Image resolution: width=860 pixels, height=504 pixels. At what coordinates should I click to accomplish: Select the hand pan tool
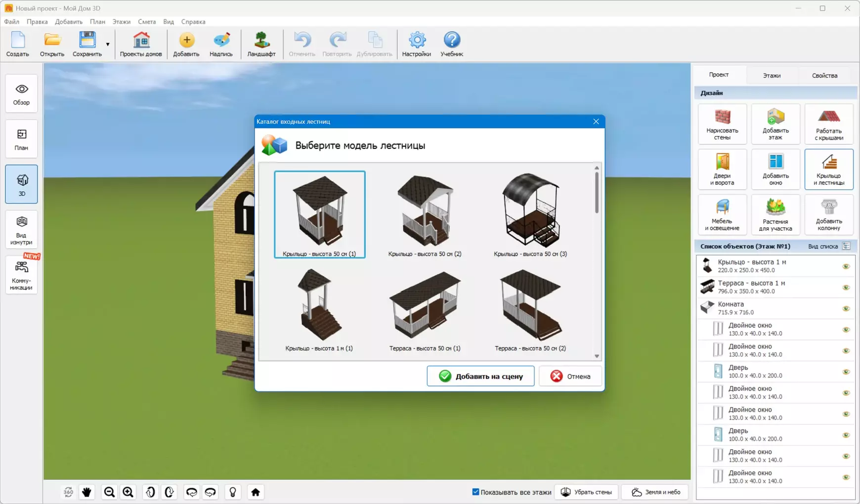coord(87,492)
